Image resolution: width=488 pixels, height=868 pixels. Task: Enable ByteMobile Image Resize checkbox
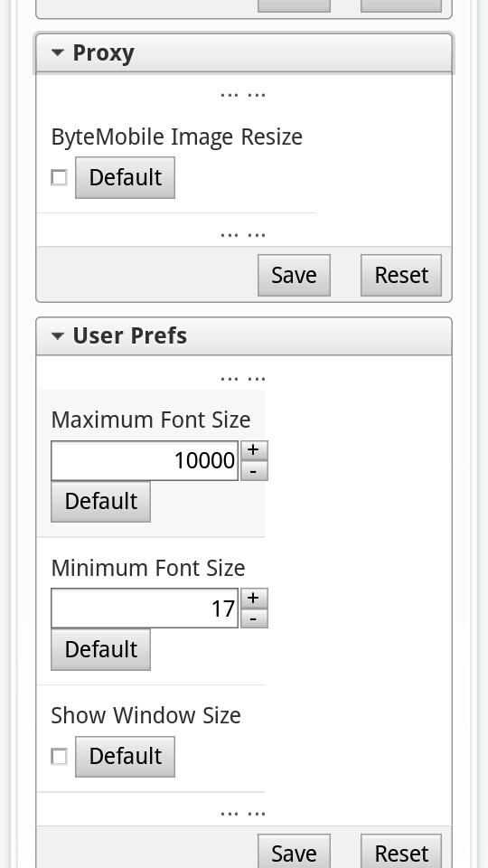60,178
